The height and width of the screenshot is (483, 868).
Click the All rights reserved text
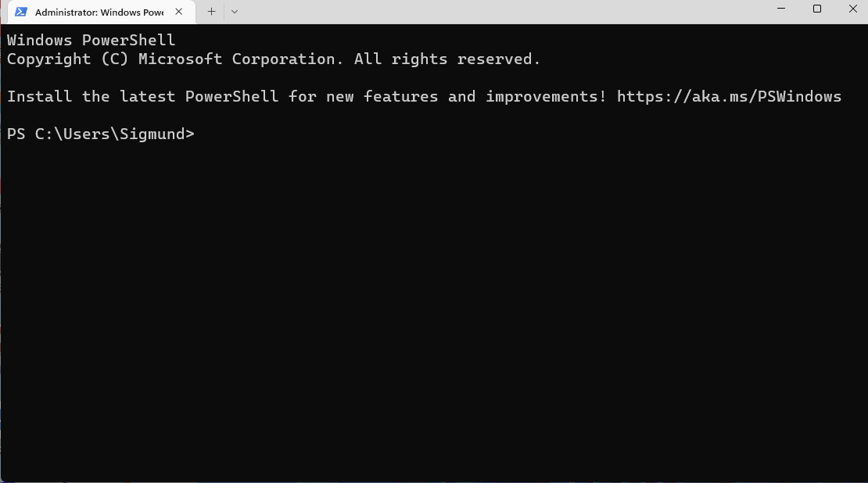[x=447, y=59]
